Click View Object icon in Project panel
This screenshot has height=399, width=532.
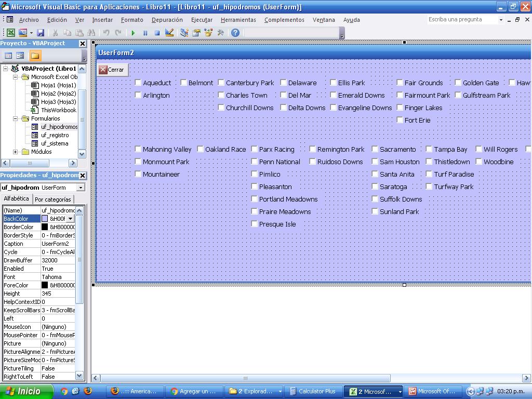coord(20,55)
